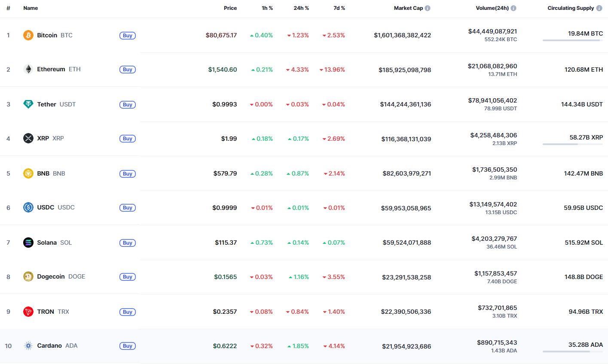Click the TRON logo icon

28,312
